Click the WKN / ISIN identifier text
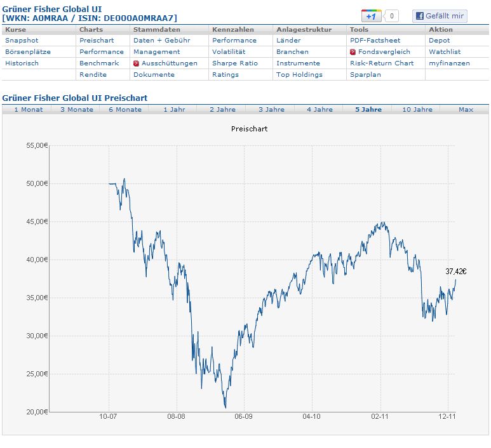The width and height of the screenshot is (491, 448). coord(90,18)
